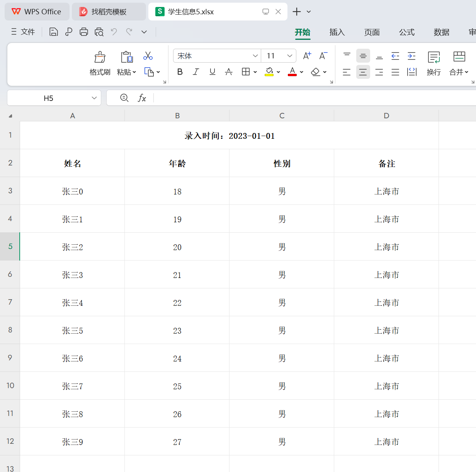Click the Clear eraser icon

(x=316, y=72)
